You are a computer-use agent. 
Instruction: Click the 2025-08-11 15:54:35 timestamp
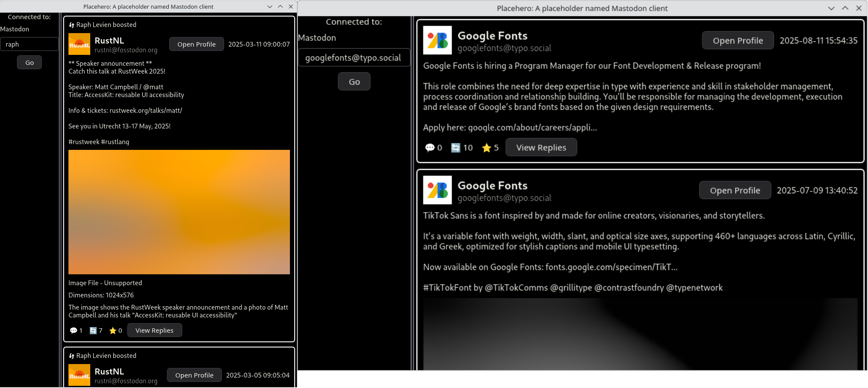(818, 40)
